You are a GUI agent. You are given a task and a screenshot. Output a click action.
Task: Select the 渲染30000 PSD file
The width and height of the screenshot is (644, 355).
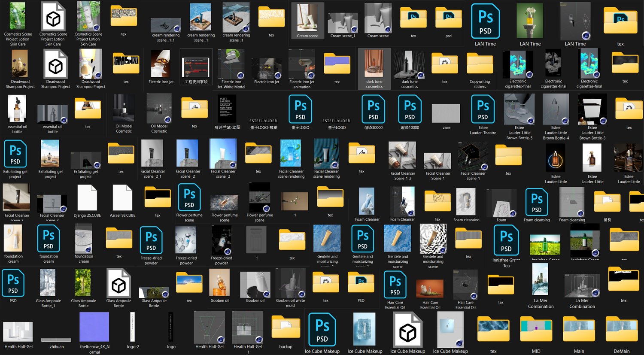(x=374, y=109)
